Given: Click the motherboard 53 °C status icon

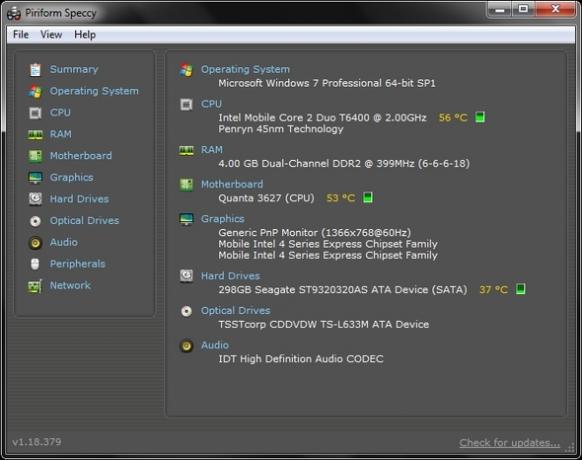Looking at the screenshot, I should tap(368, 198).
